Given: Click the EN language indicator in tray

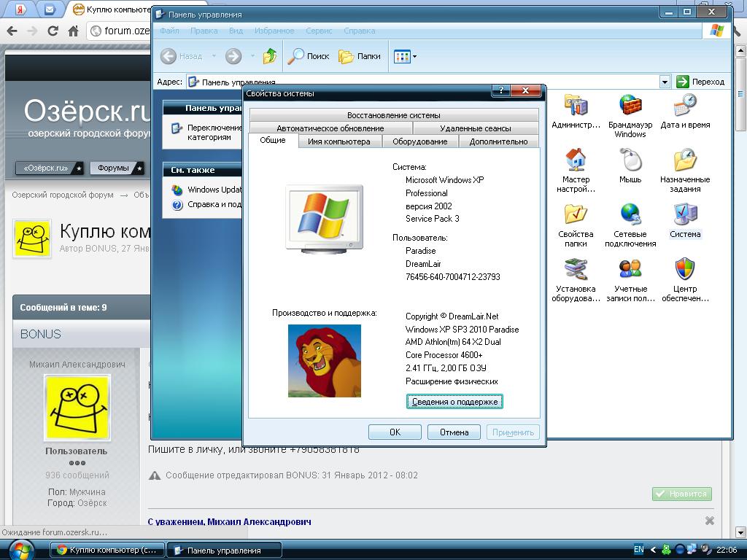Looking at the screenshot, I should [639, 550].
